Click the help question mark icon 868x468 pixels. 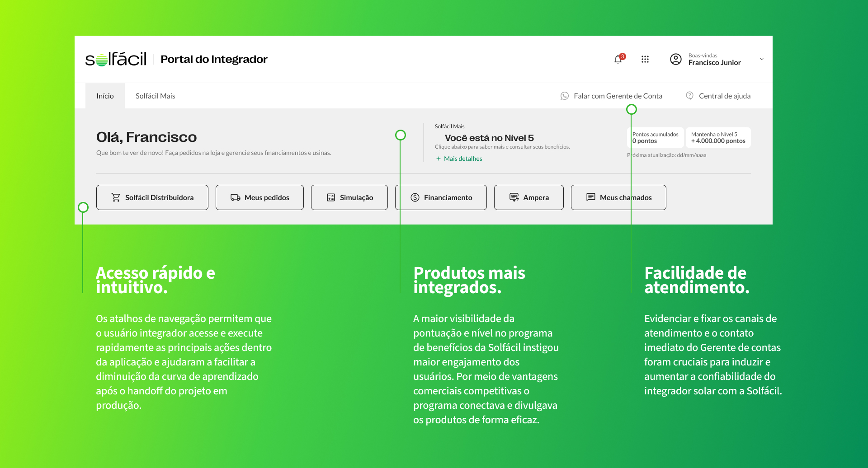click(689, 96)
